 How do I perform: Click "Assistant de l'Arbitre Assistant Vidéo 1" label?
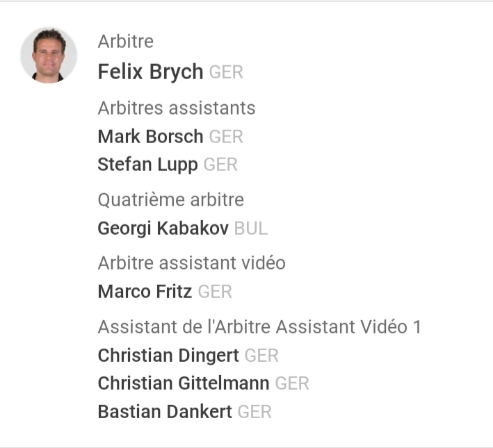[259, 326]
